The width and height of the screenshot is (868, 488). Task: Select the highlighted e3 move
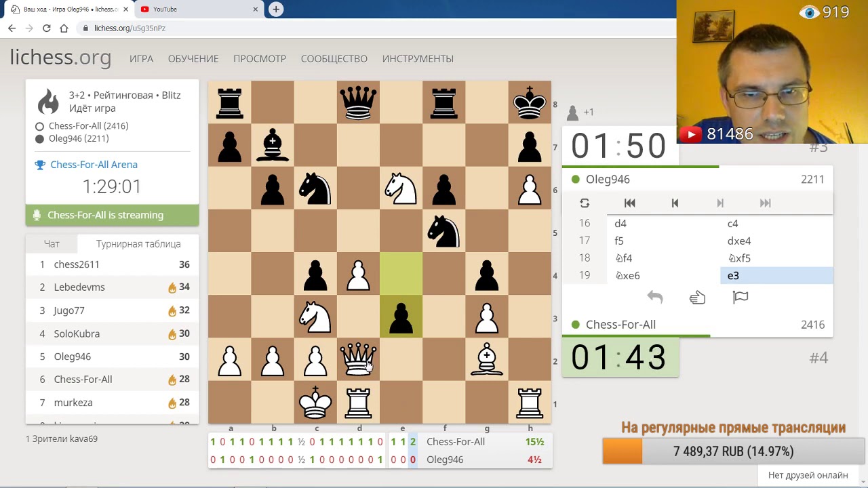[x=776, y=276]
